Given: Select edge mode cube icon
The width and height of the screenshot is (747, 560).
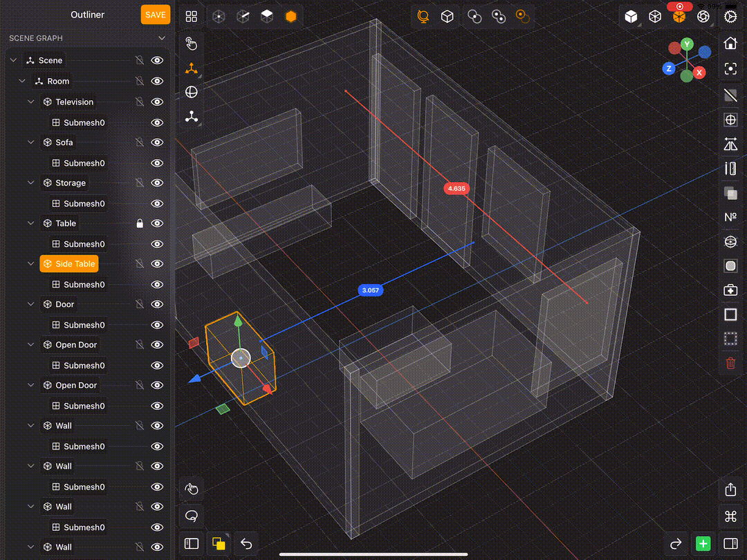Looking at the screenshot, I should pos(243,16).
